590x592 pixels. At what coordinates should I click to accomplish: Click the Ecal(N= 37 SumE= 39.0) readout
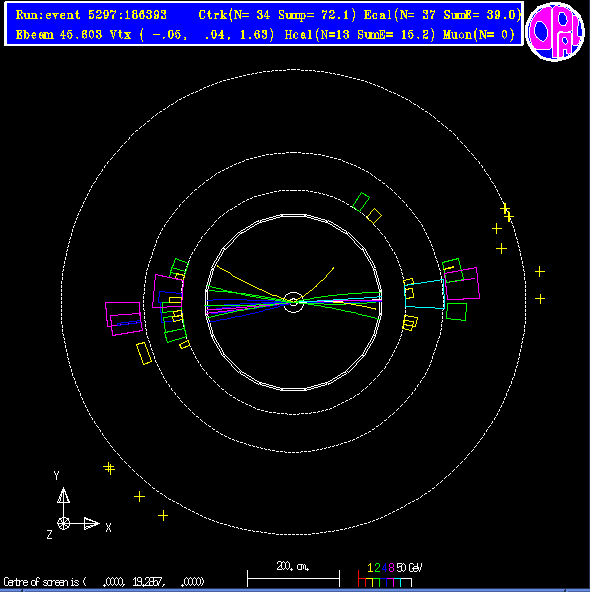coord(442,15)
